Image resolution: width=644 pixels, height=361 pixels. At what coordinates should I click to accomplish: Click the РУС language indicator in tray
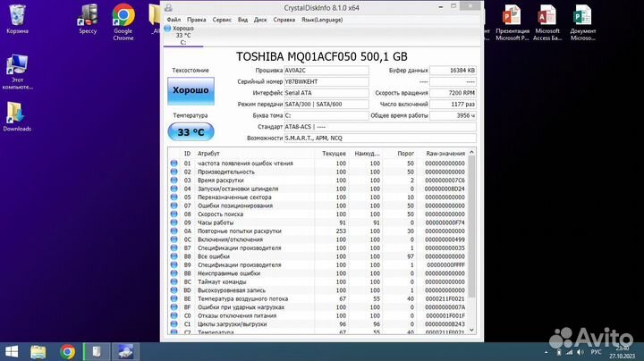(596, 352)
